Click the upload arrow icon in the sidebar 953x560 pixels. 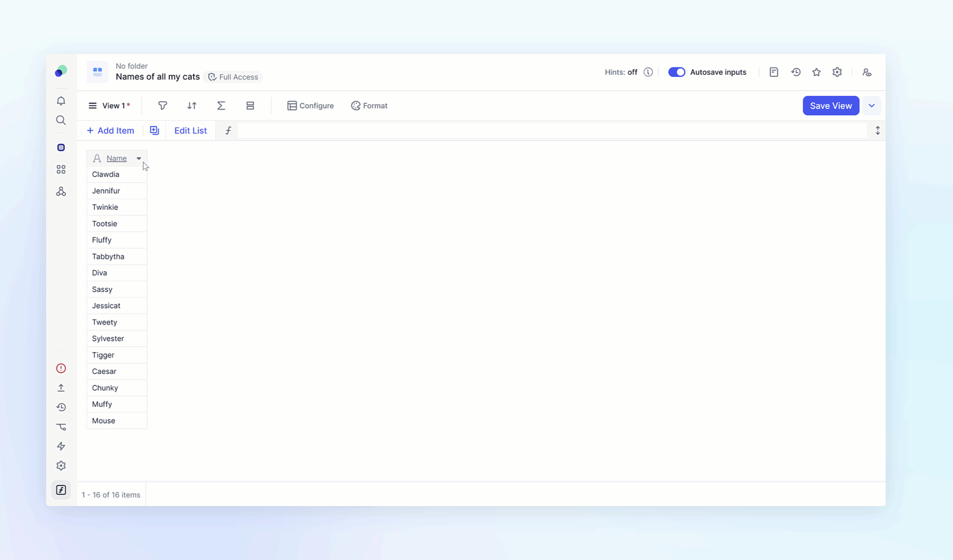[61, 388]
